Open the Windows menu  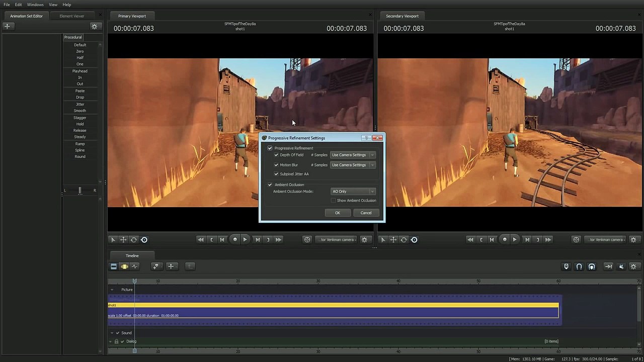[x=35, y=5]
